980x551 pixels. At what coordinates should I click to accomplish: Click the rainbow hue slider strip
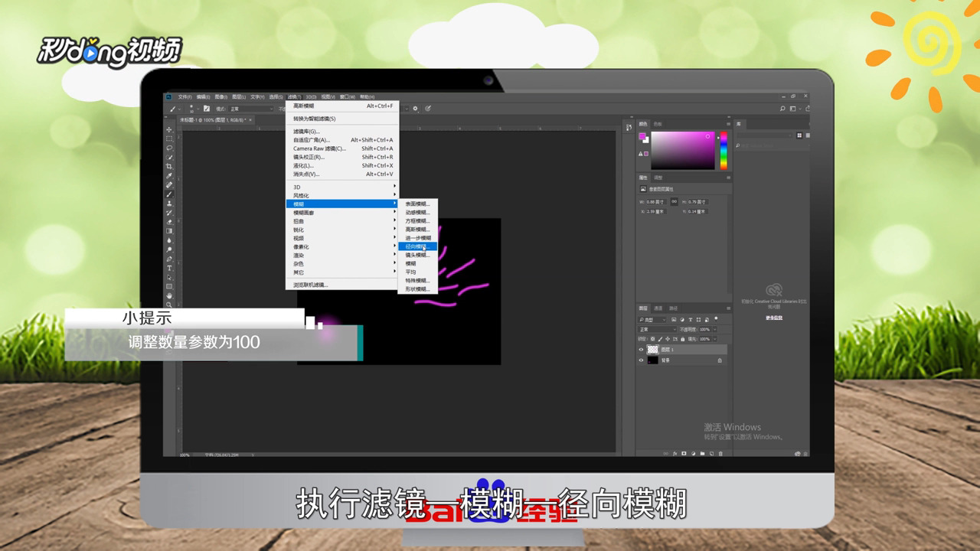pyautogui.click(x=724, y=151)
